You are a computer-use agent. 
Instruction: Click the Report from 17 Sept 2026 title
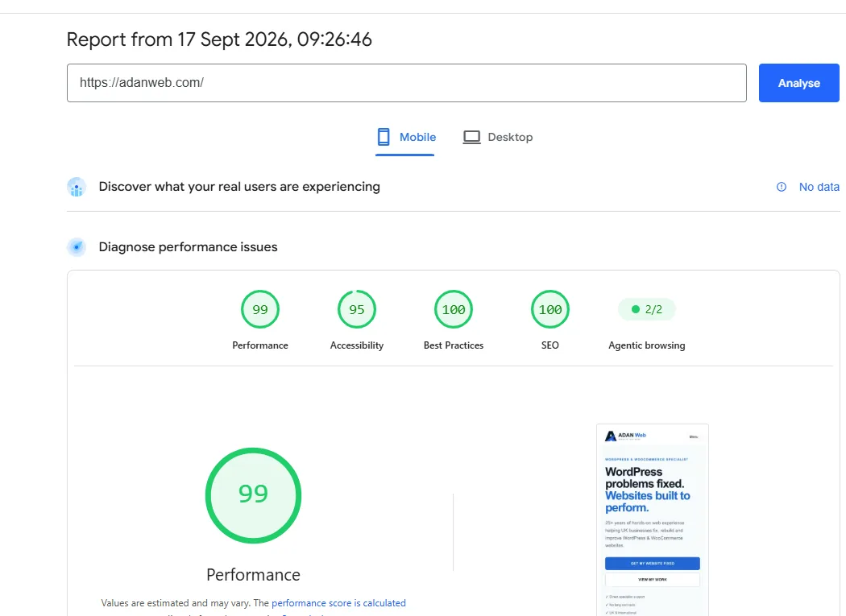pos(219,39)
